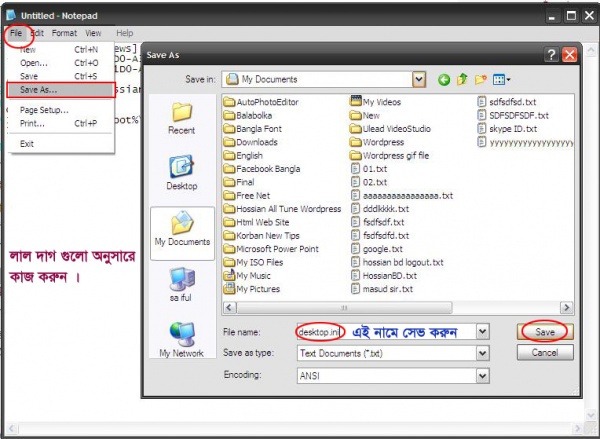The height and width of the screenshot is (439, 600).
Task: Select the Free Net folder
Action: (x=247, y=196)
